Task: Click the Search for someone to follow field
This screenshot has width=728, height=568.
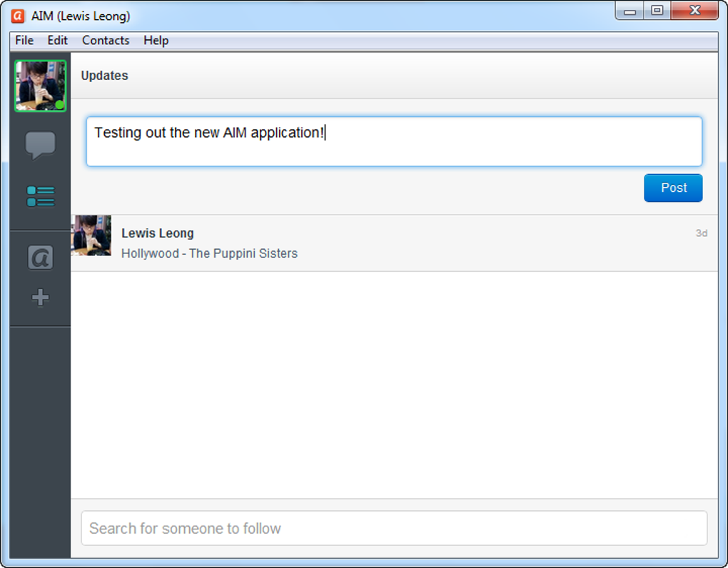Action: 394,528
